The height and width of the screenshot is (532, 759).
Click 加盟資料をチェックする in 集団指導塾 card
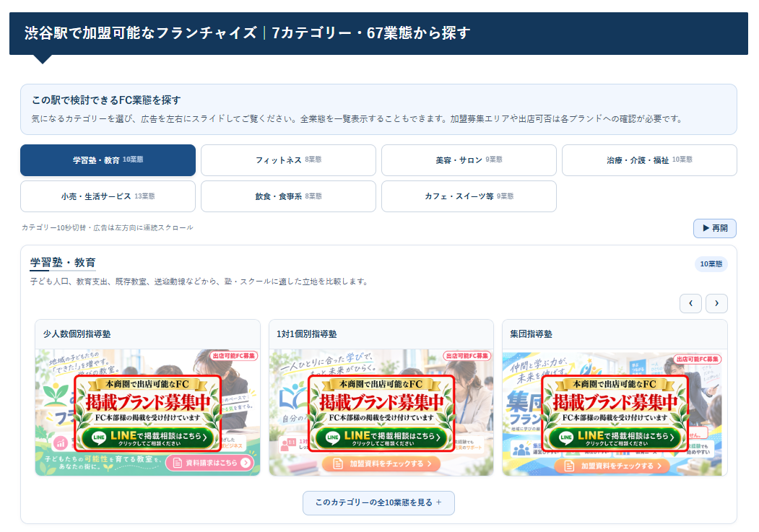pyautogui.click(x=612, y=466)
